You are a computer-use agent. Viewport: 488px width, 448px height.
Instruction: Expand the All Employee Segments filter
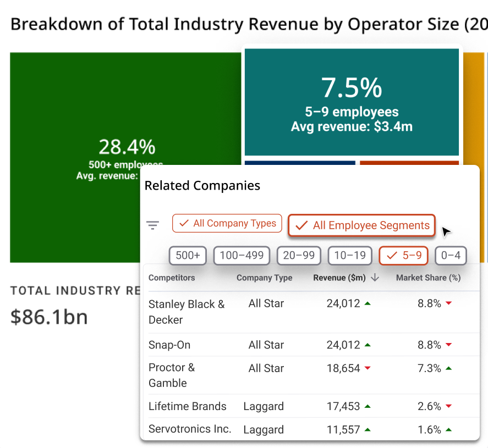[362, 225]
